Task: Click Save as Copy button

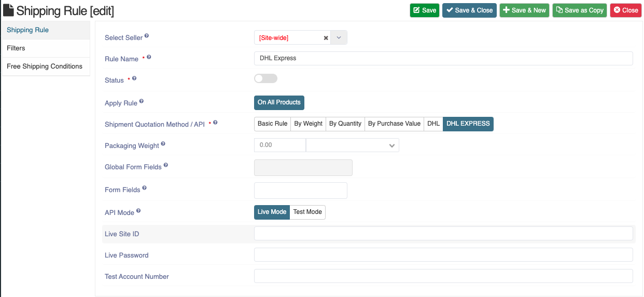Action: 580,10
